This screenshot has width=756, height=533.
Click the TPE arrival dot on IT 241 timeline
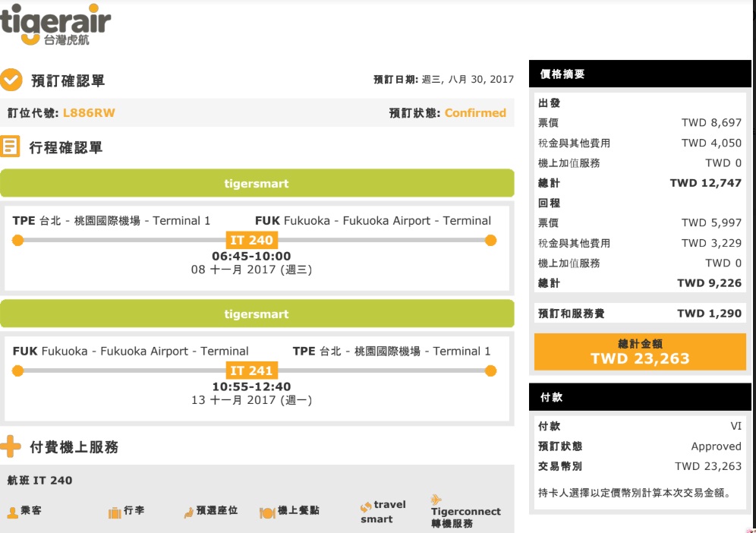(x=490, y=371)
